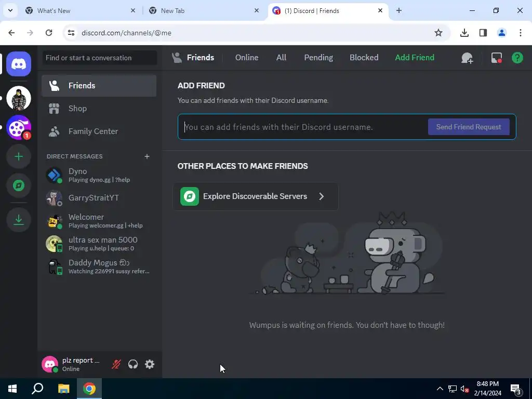The width and height of the screenshot is (532, 399).
Task: Unmute the microphone toggle
Action: pyautogui.click(x=116, y=364)
